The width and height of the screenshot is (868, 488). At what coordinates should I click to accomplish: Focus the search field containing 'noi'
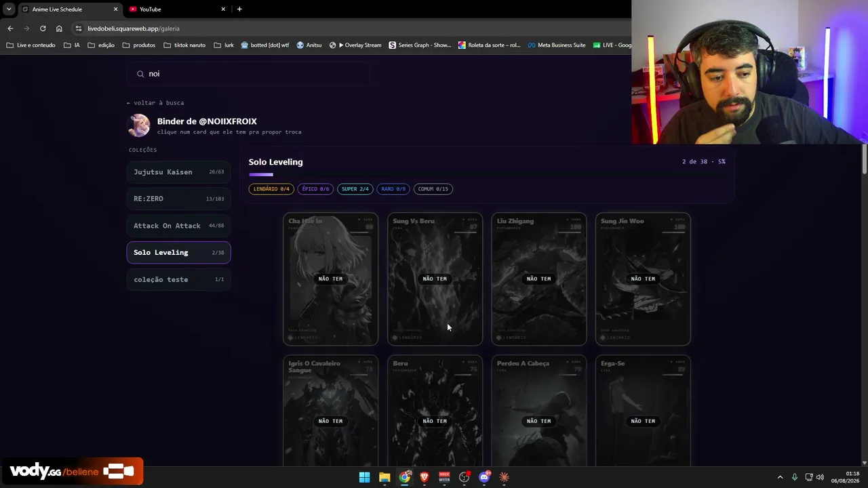[x=248, y=74]
